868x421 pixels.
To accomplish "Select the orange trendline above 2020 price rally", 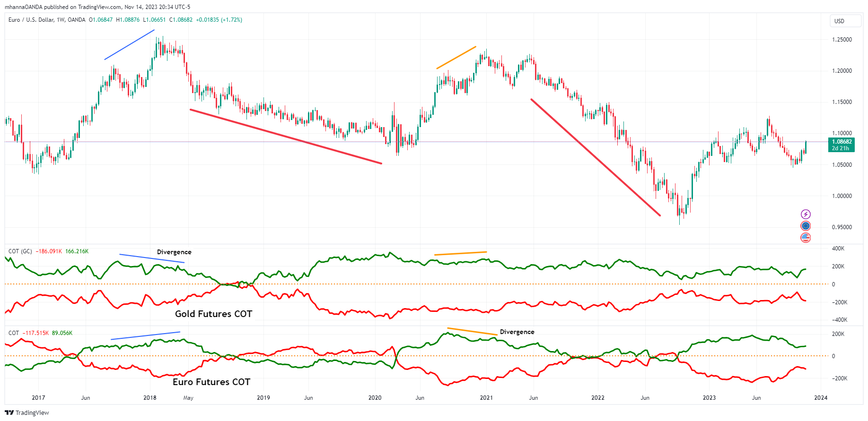I will [x=456, y=58].
